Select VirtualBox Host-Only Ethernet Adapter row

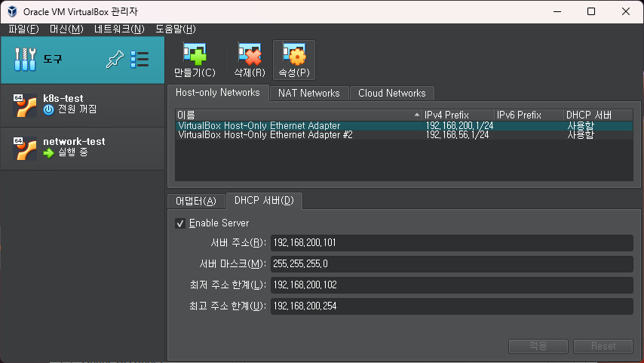point(404,125)
